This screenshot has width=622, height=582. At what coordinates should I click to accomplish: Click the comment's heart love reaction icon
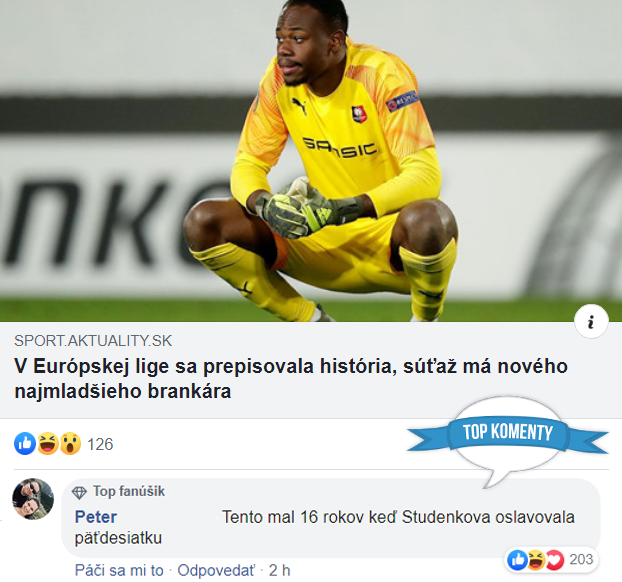[554, 560]
